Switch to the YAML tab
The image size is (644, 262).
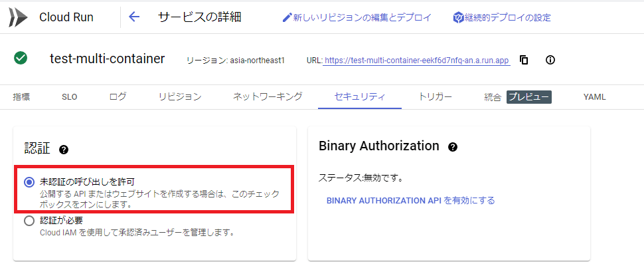[x=594, y=98]
